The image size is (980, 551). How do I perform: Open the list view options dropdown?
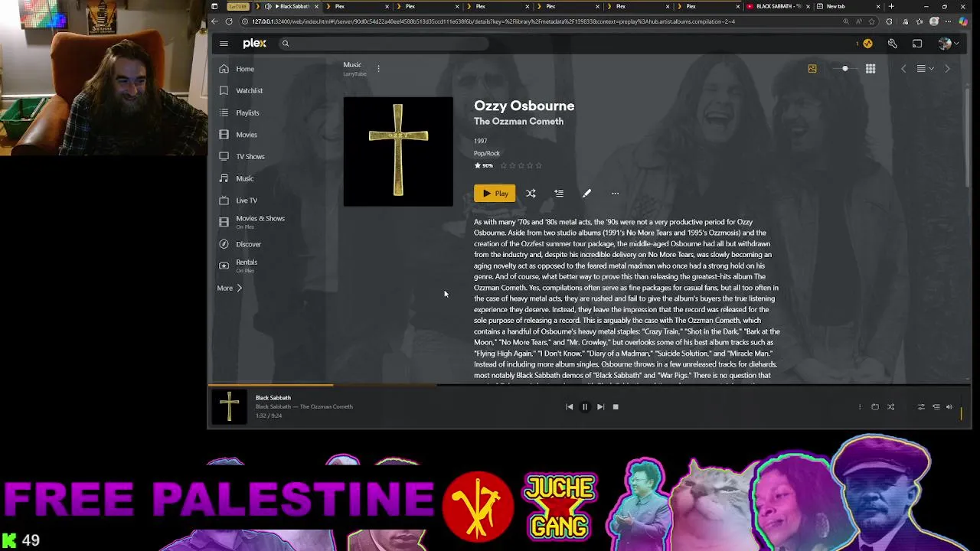point(925,69)
